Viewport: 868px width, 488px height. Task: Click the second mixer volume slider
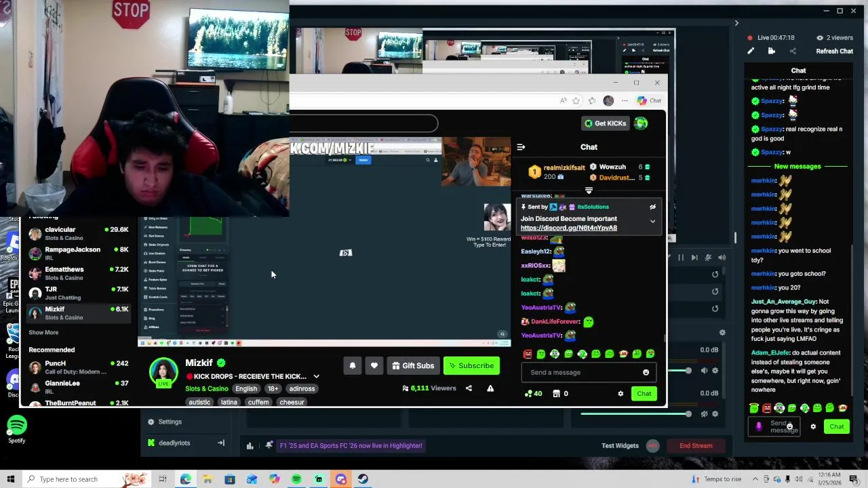(636, 414)
